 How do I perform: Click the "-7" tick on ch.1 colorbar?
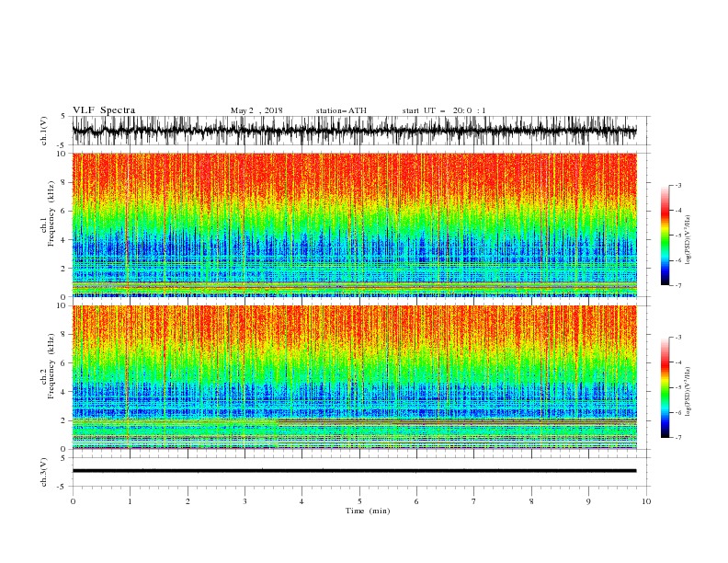click(x=677, y=285)
